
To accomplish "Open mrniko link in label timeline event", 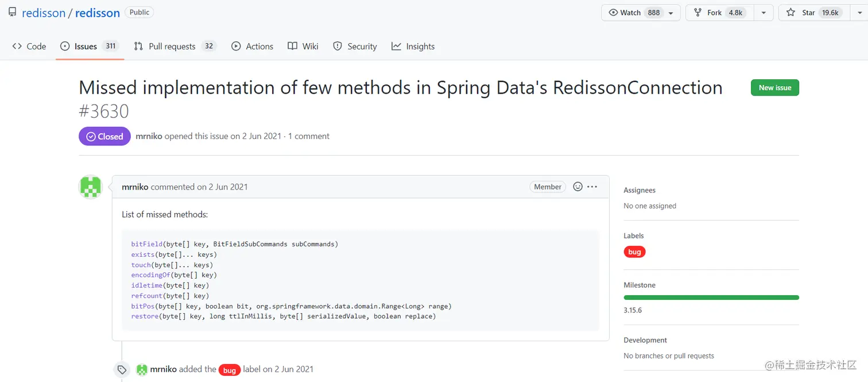I will [163, 369].
